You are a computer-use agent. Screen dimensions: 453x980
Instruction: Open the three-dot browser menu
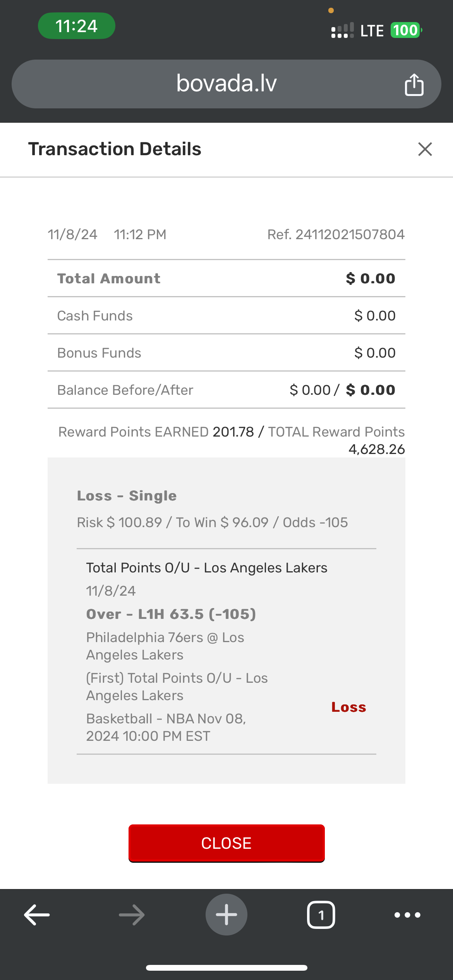click(407, 915)
